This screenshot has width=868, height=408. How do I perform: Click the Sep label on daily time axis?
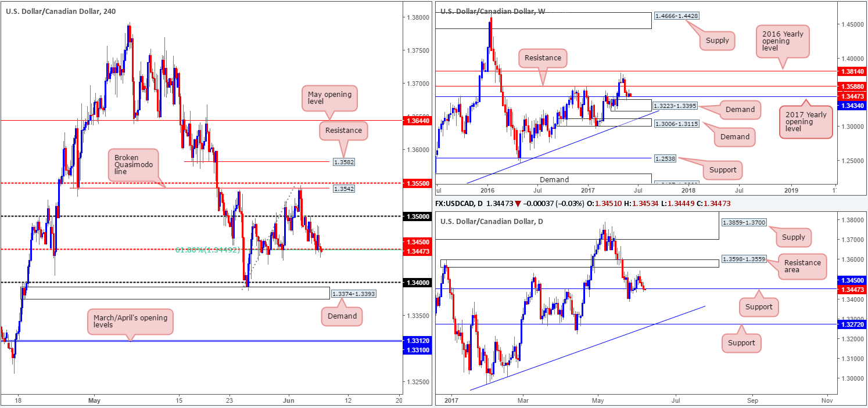pos(752,400)
